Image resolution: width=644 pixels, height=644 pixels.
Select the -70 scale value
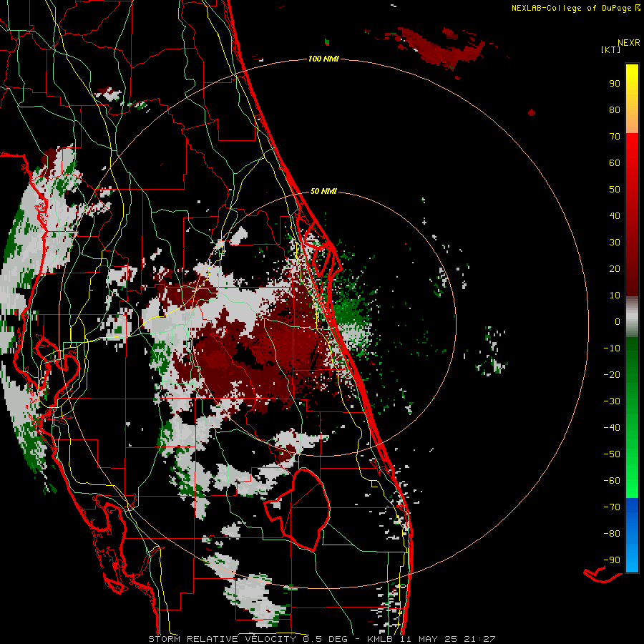click(612, 507)
